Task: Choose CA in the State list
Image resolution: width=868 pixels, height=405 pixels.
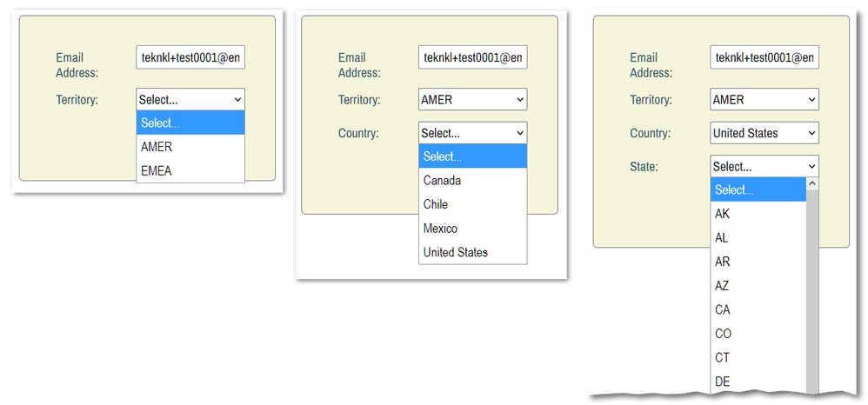Action: pos(758,310)
